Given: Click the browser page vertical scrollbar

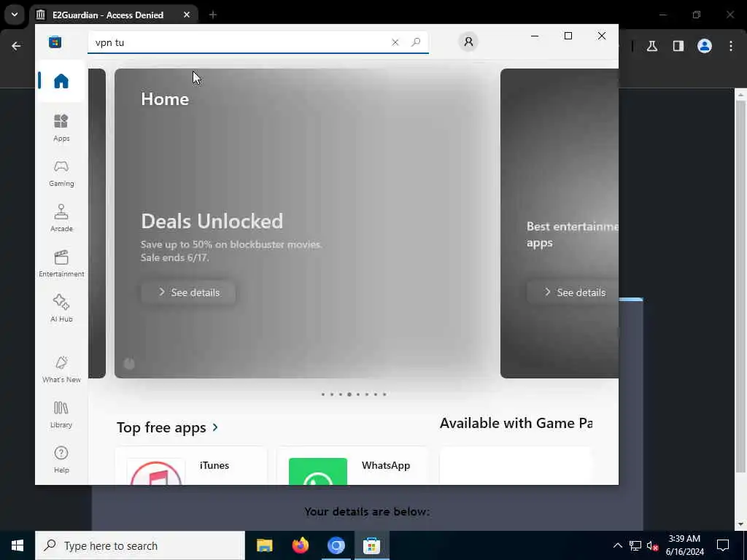Looking at the screenshot, I should coord(740,287).
